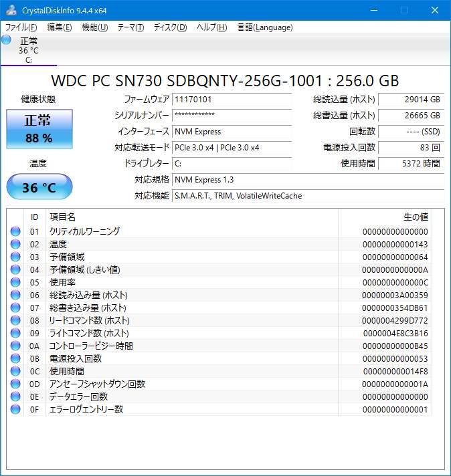
Task: Click the 対応機能 field S.M.A.R.T., TRIM
Action: pos(308,196)
